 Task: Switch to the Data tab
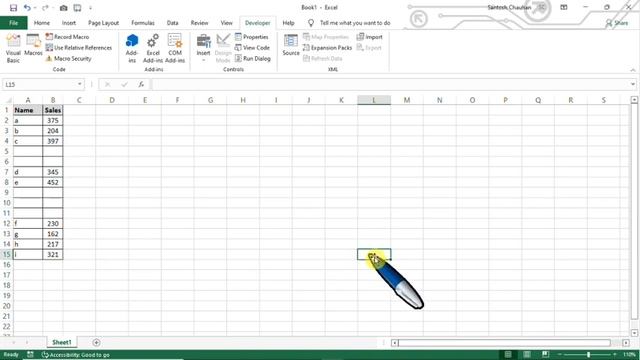(x=173, y=23)
